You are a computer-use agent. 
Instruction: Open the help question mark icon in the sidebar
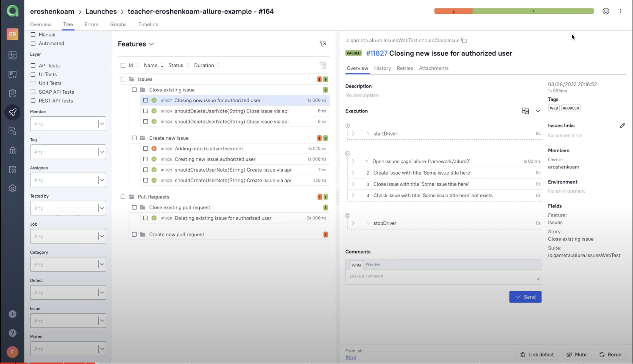click(12, 333)
